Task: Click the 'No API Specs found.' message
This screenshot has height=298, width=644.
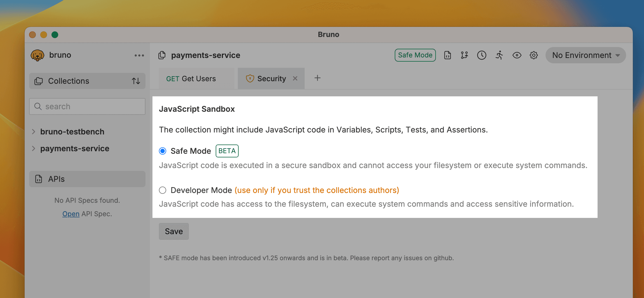Action: [x=87, y=200]
